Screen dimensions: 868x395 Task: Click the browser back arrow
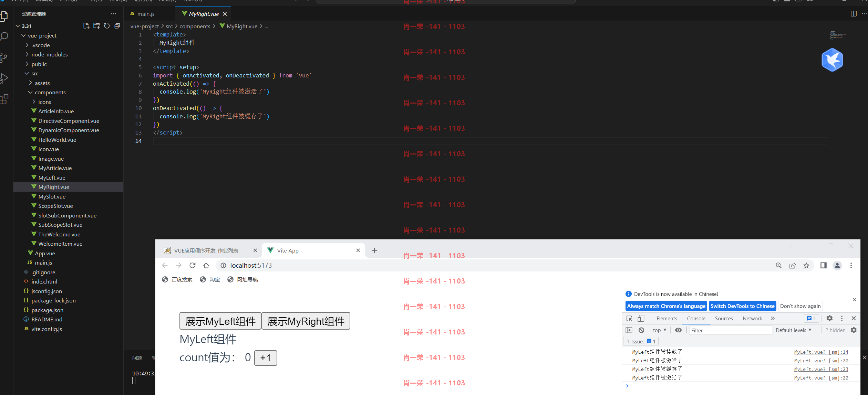tap(165, 265)
